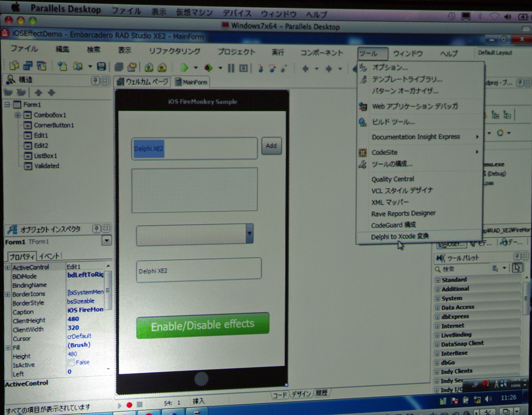Click the forward navigation arrow in toolbar
Image resolution: width=532 pixels, height=415 pixels.
(x=328, y=69)
